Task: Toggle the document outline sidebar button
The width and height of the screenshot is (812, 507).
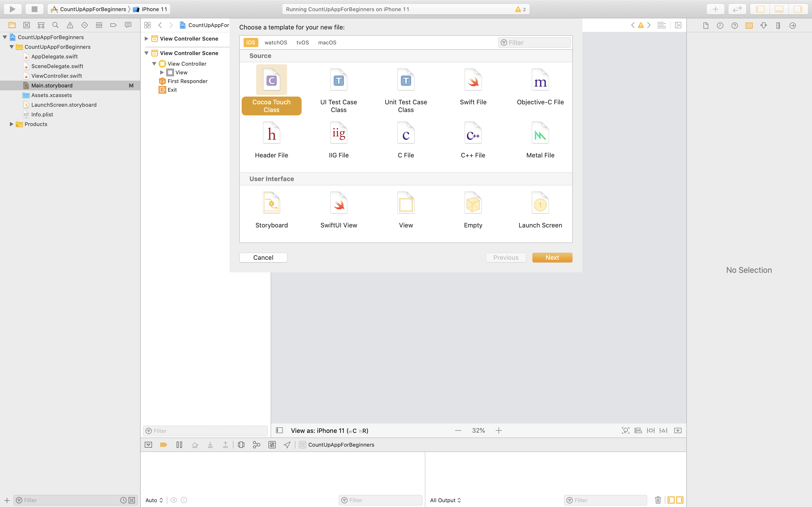Action: [x=279, y=430]
